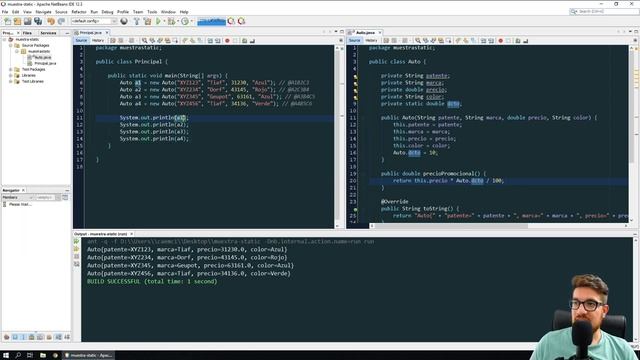Click the New File toolbar icon
This screenshot has width=640, height=360.
[x=7, y=21]
